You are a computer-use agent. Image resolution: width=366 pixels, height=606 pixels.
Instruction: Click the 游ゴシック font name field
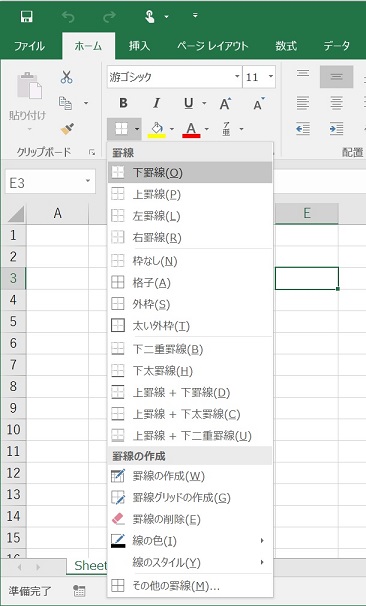[170, 77]
